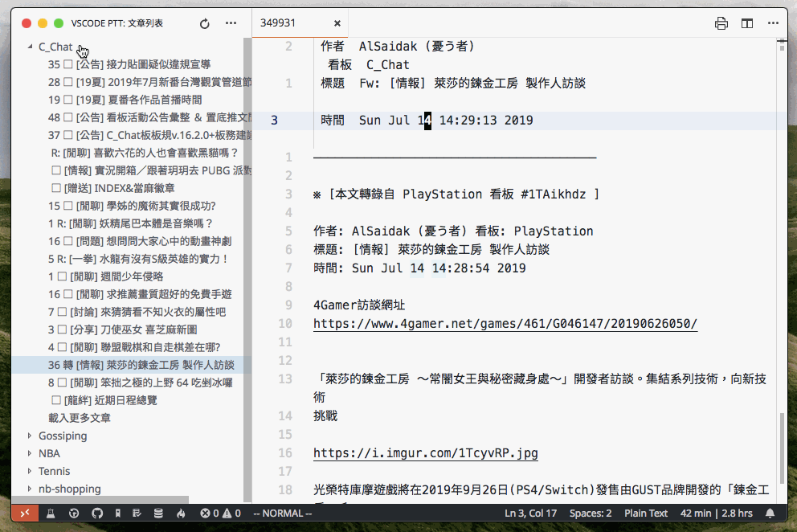Collapse the C_Chat board
Screen dimensions: 797x532
(30, 47)
